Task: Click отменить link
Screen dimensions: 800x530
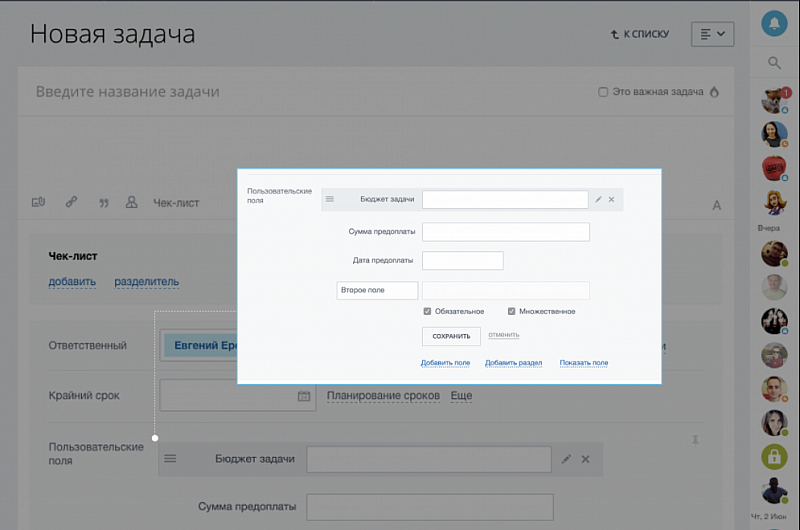Action: pos(504,335)
